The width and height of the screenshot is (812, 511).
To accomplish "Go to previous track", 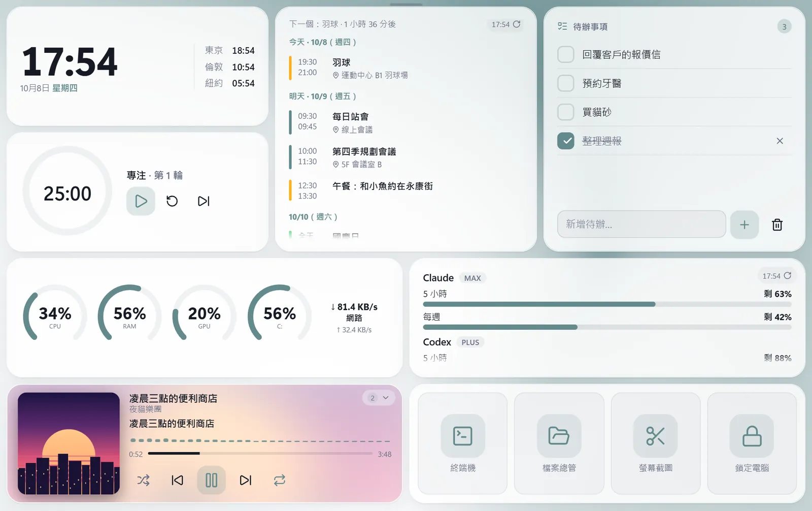I will 177,480.
